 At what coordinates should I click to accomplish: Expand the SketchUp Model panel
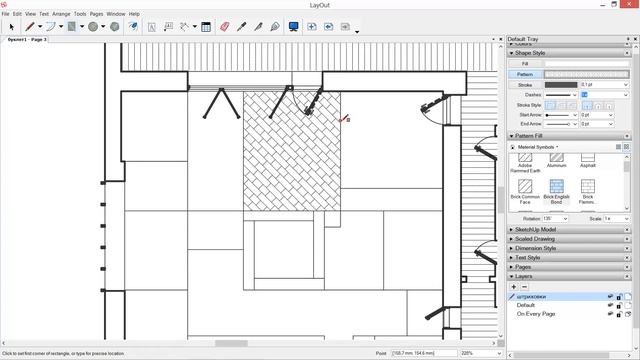[569, 230]
